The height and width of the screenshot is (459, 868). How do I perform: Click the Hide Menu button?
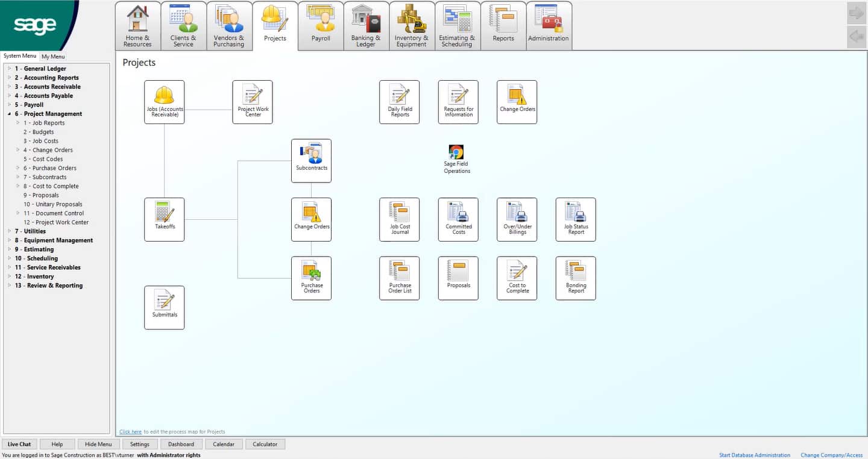tap(98, 444)
